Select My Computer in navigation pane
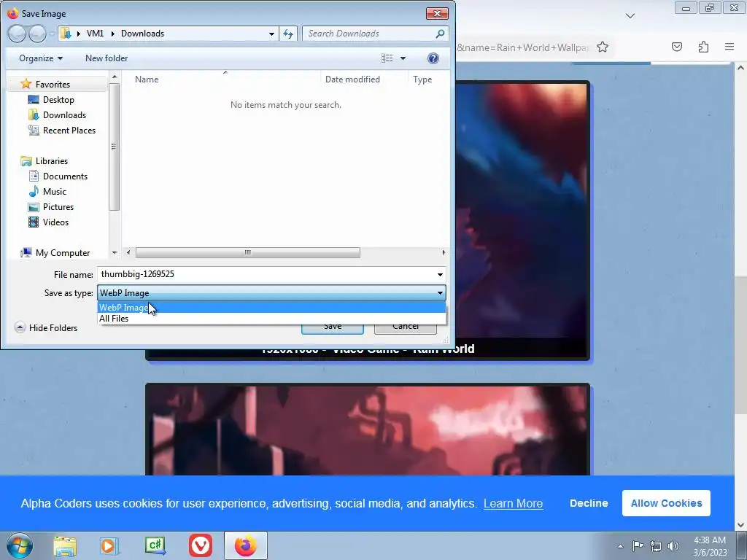The height and width of the screenshot is (560, 747). coord(63,253)
